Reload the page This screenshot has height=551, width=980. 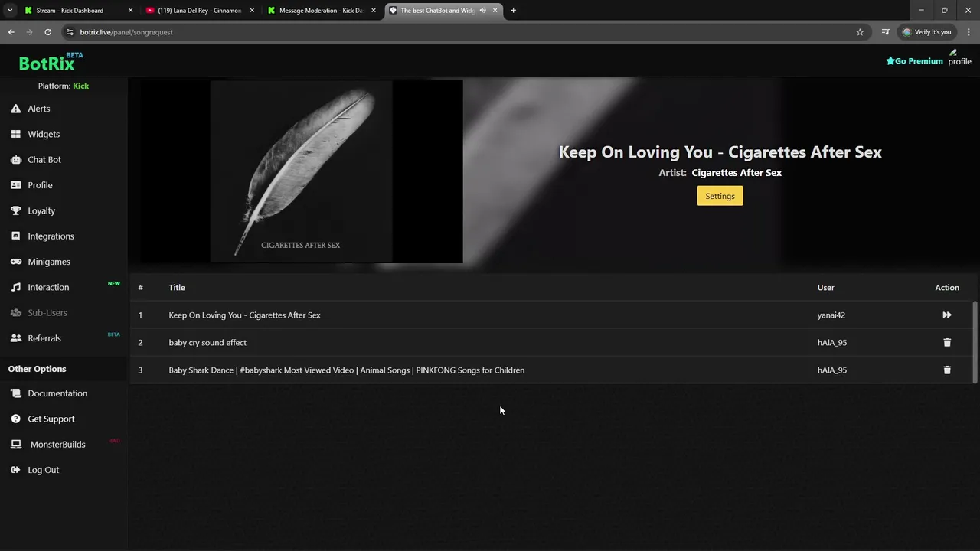coord(47,32)
